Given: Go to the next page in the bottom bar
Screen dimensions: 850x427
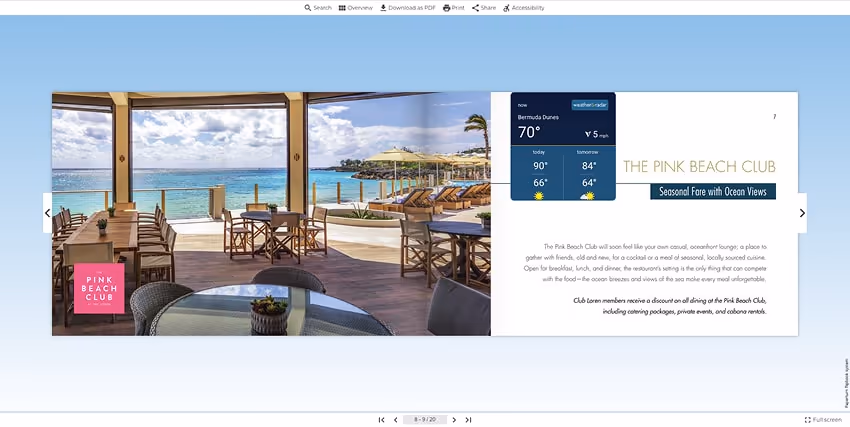Looking at the screenshot, I should [x=454, y=419].
